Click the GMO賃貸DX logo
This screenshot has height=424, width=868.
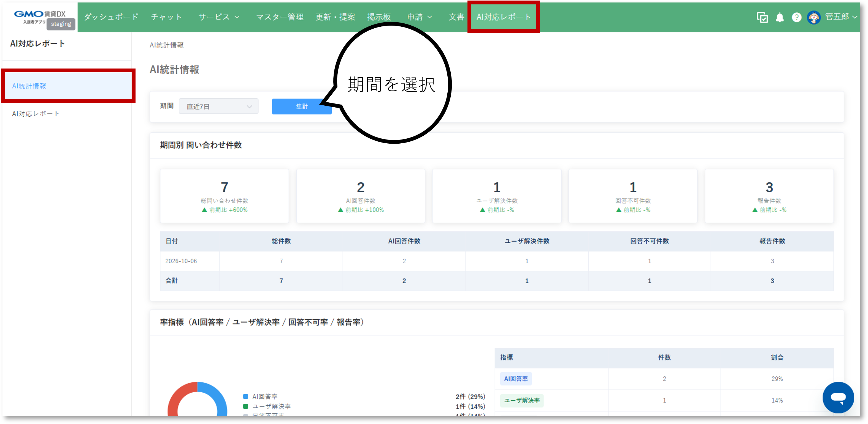39,17
